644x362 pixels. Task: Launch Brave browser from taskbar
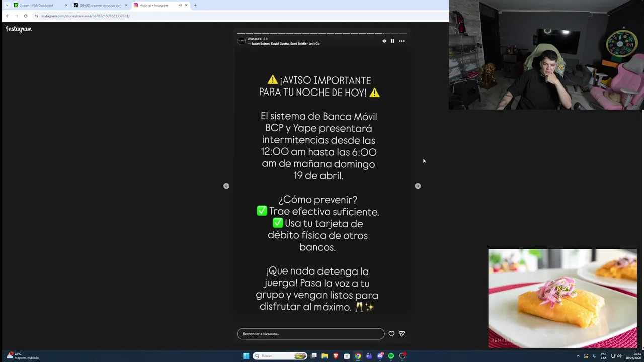[x=336, y=356]
